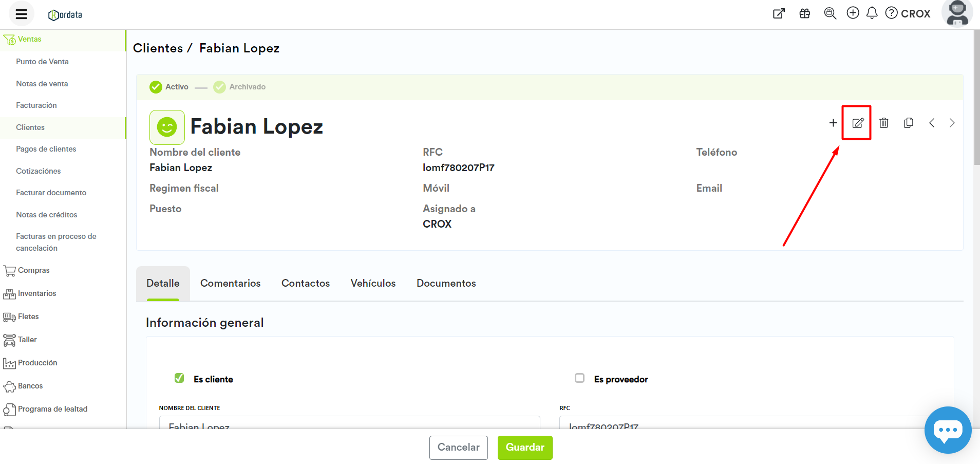
Task: Delete client using the trash icon
Action: (883, 123)
